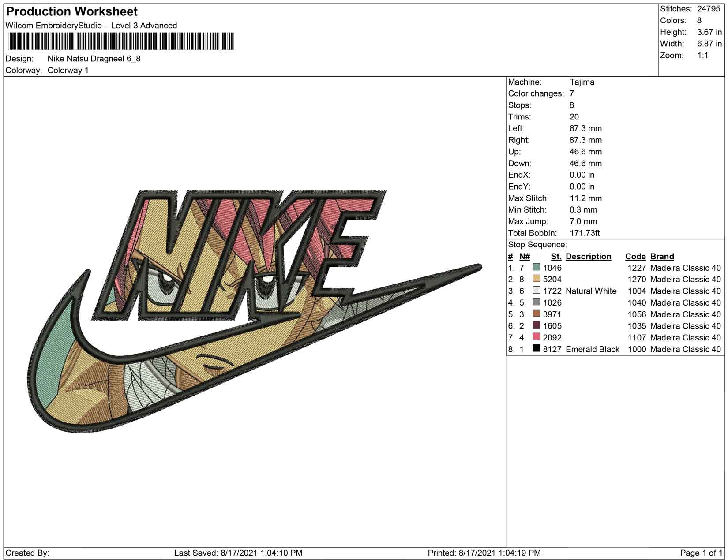
Task: Click the 'Natural White' description text
Action: point(591,291)
